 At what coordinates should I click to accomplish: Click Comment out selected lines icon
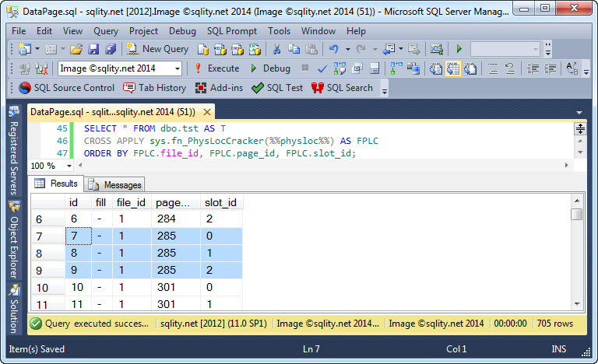(x=493, y=69)
